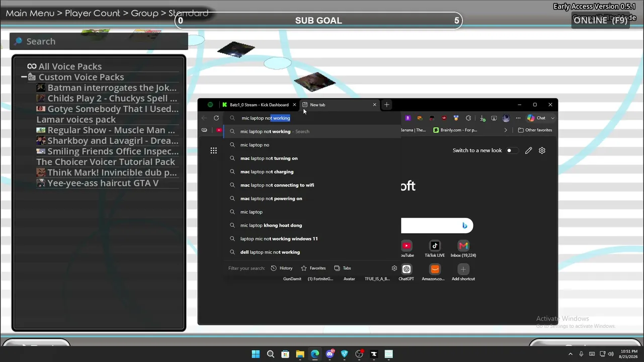Open the ChatGPT shortcut

coord(407,272)
